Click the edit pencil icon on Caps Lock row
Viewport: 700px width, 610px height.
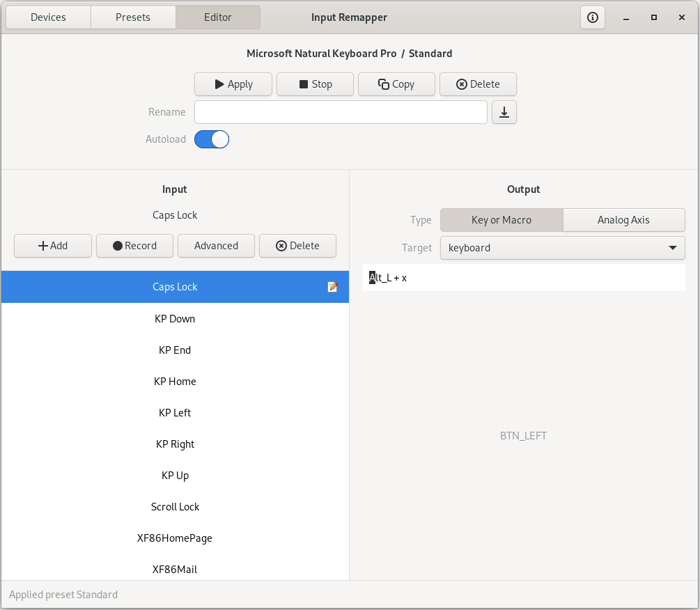click(x=332, y=287)
